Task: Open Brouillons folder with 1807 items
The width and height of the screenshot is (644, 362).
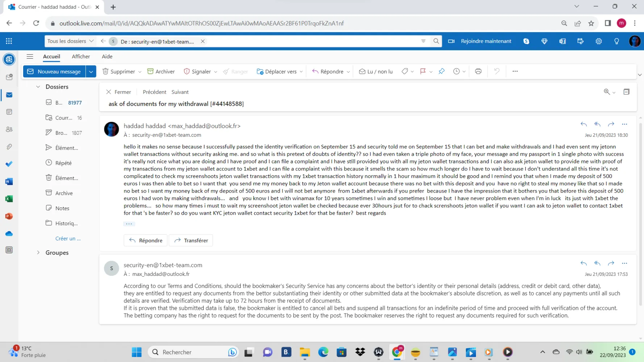Action: pyautogui.click(x=63, y=133)
